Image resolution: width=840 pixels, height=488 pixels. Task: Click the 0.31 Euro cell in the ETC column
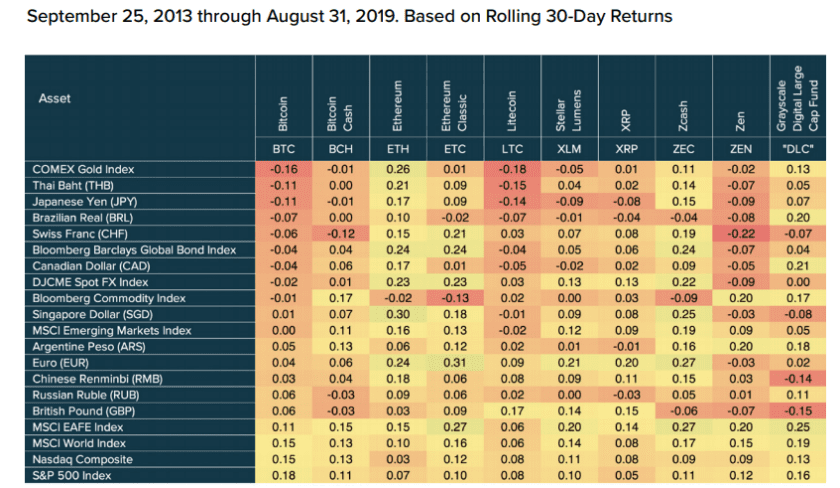pyautogui.click(x=455, y=363)
